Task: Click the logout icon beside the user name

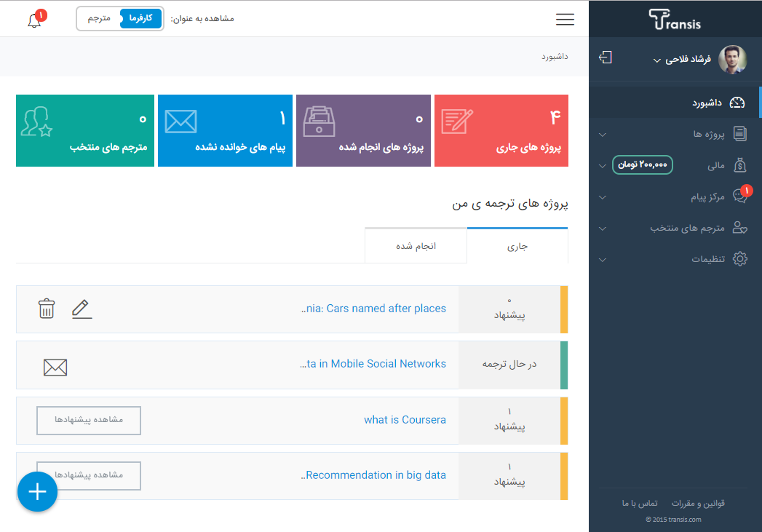Action: pyautogui.click(x=605, y=57)
